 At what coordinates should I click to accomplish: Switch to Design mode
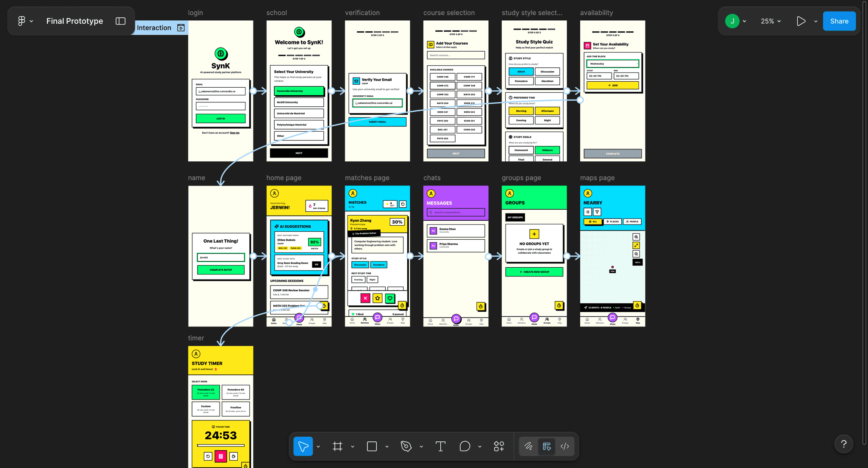click(547, 446)
